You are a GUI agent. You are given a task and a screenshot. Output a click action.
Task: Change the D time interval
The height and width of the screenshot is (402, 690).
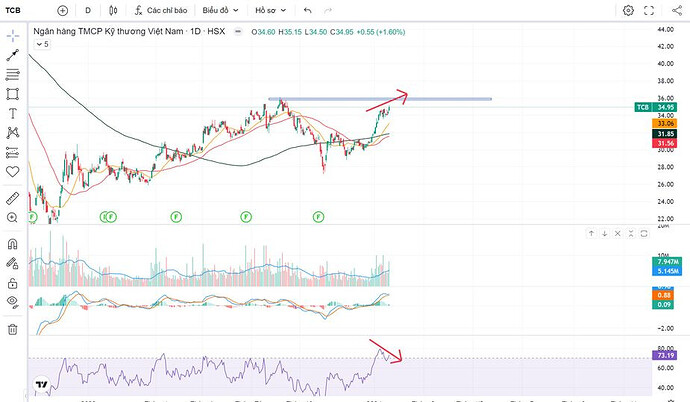coord(88,10)
